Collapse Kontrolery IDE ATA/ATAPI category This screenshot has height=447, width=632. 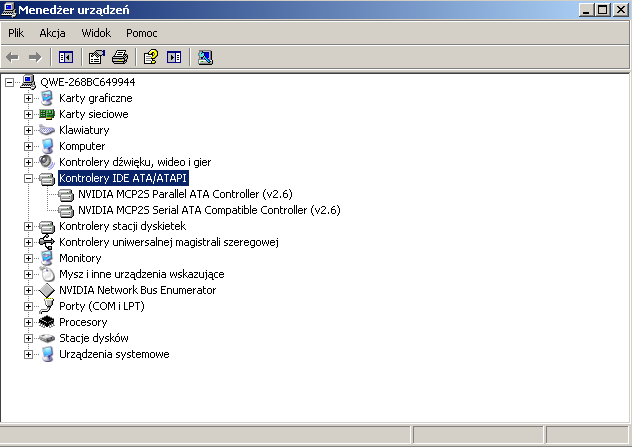(x=28, y=178)
